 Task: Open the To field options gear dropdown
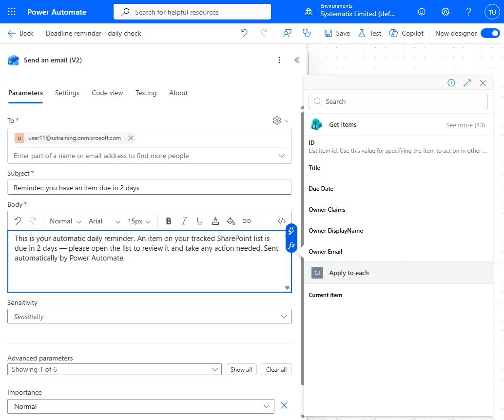(280, 120)
